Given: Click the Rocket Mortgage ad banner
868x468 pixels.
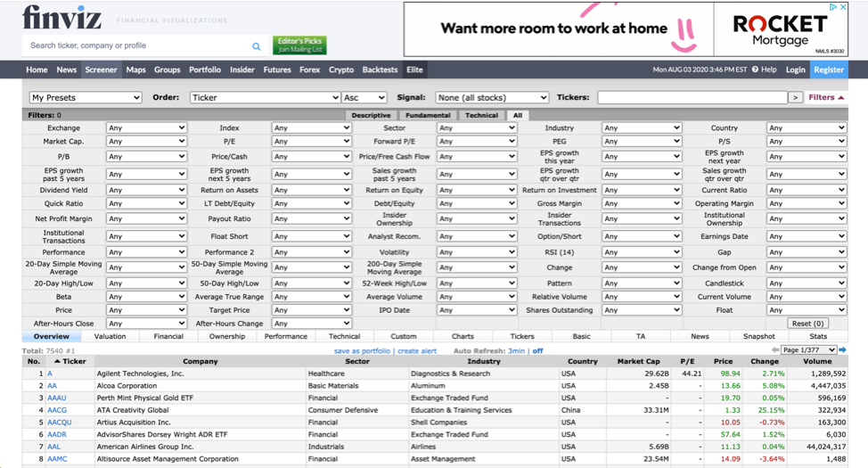Looking at the screenshot, I should pos(626,29).
